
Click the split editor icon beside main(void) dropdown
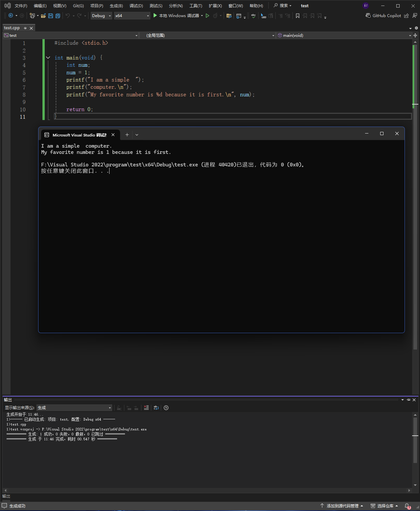tap(415, 35)
